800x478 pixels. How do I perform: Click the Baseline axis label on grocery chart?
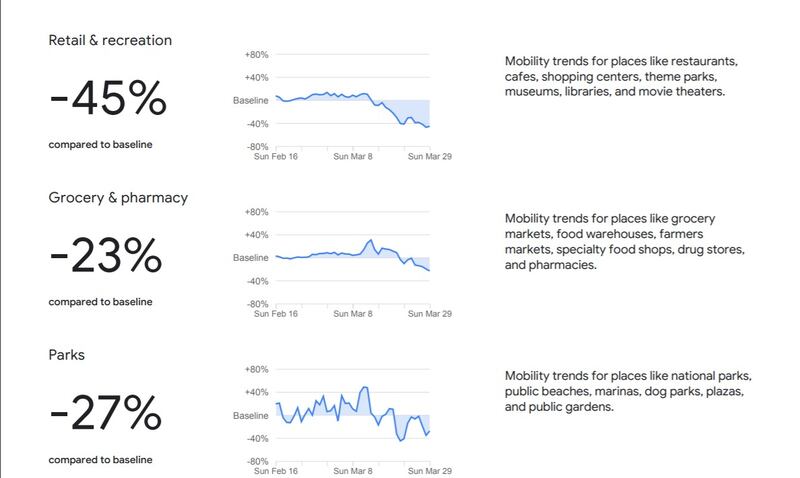[x=251, y=258]
